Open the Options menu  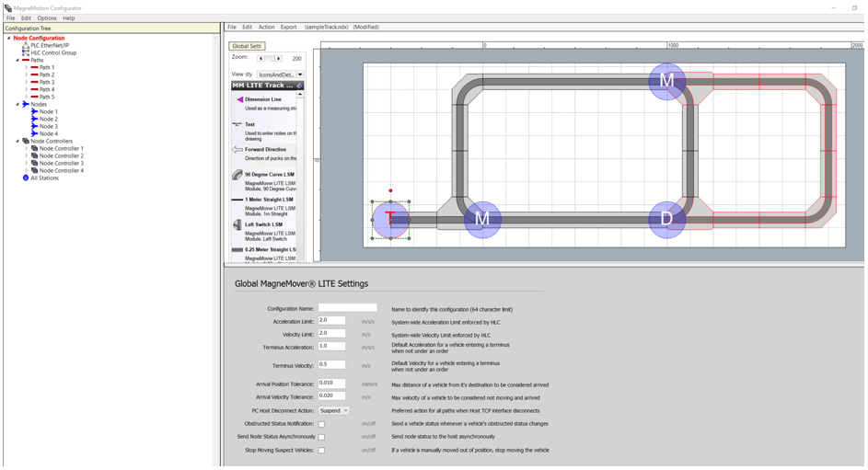(x=47, y=18)
